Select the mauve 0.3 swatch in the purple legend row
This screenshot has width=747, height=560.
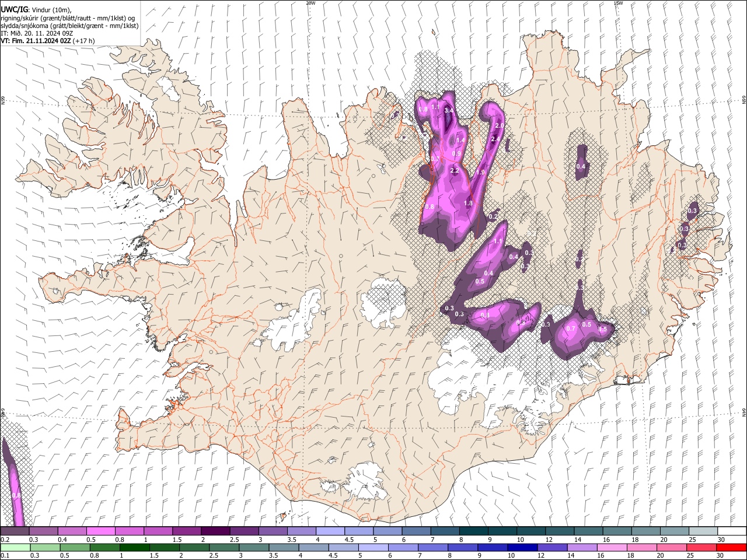(43, 531)
